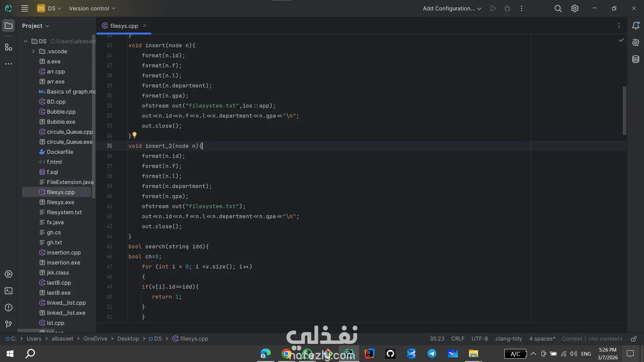The image size is (644, 362).
Task: Toggle the Project tool window folder icon
Action: 8,26
